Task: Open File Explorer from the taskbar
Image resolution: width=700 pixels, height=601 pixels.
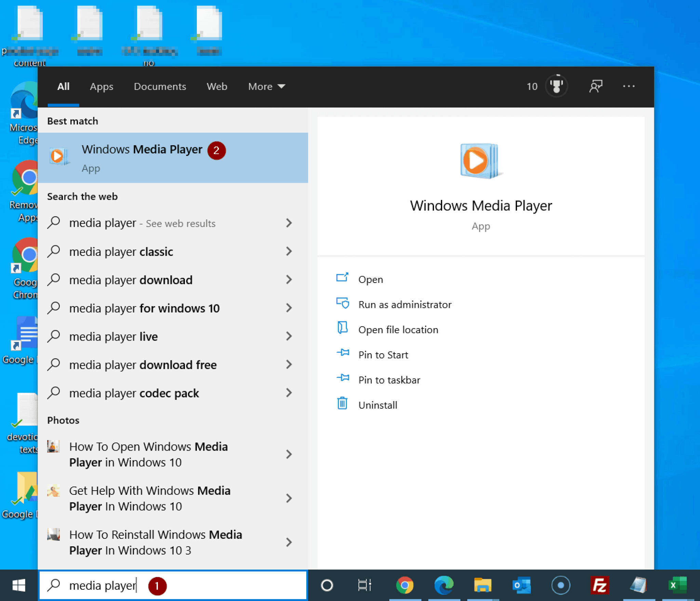Action: pyautogui.click(x=482, y=585)
